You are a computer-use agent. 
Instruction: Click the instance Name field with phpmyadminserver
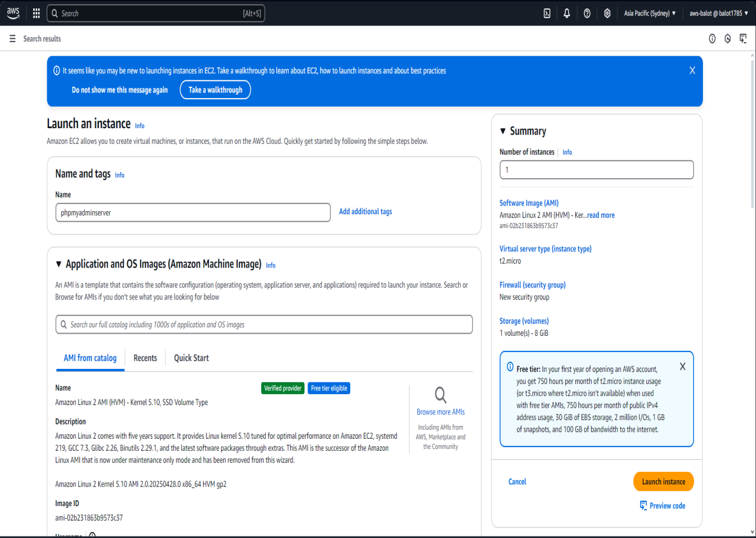[x=193, y=213]
